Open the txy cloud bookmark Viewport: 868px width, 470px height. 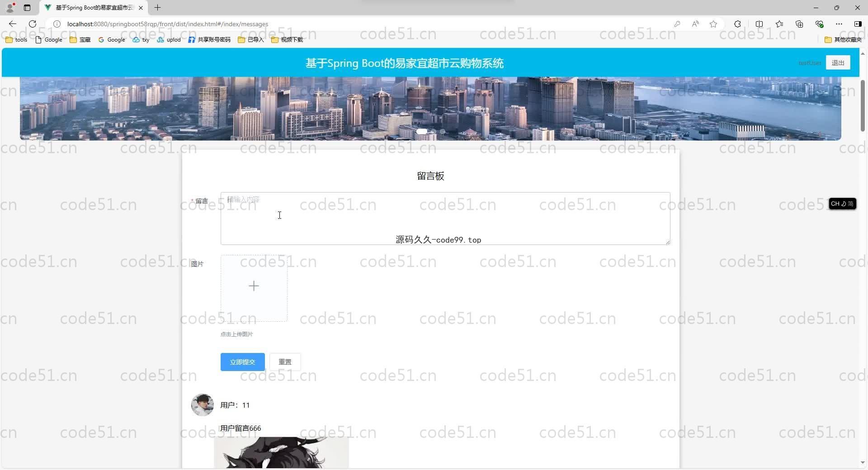click(x=141, y=40)
